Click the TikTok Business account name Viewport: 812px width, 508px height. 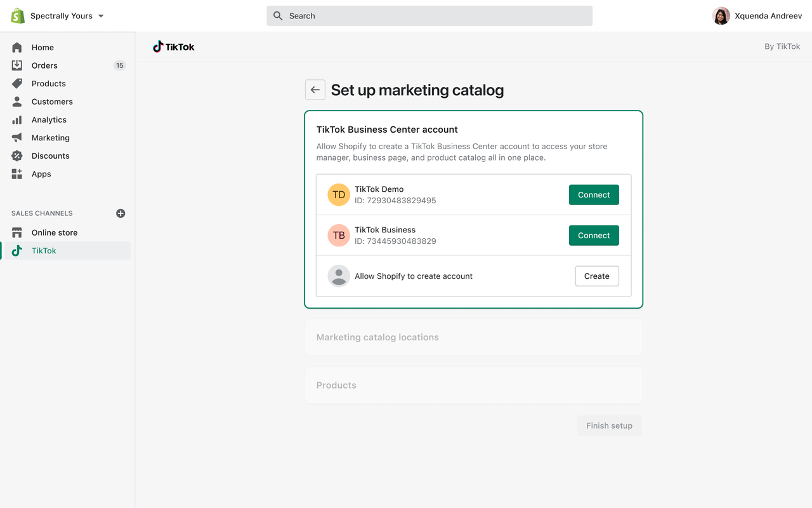tap(385, 230)
